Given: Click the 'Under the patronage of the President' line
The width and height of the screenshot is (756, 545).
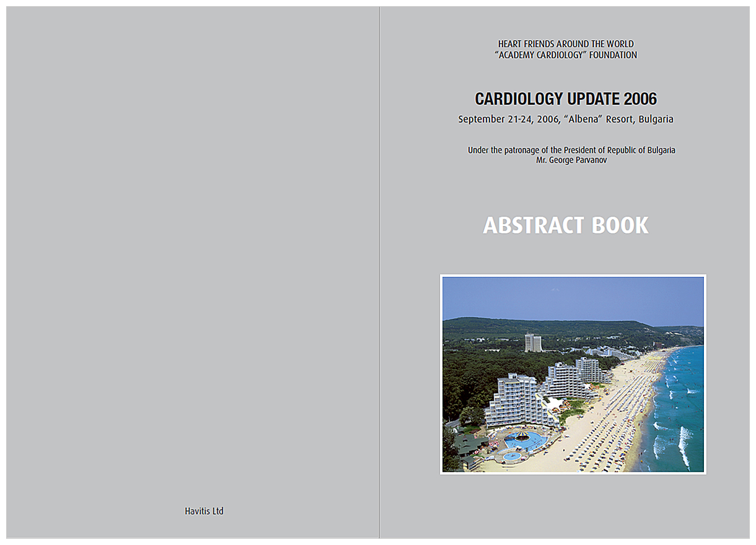Looking at the screenshot, I should (571, 150).
